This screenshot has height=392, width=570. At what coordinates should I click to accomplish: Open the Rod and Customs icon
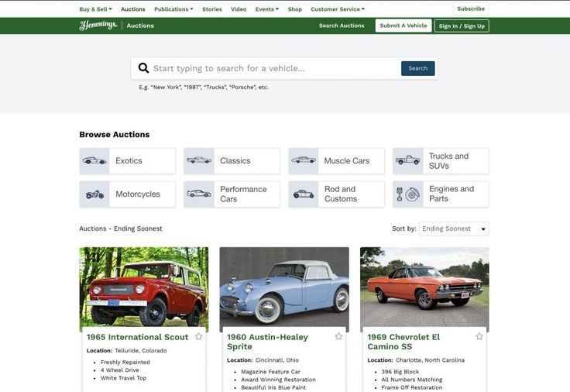tap(304, 194)
